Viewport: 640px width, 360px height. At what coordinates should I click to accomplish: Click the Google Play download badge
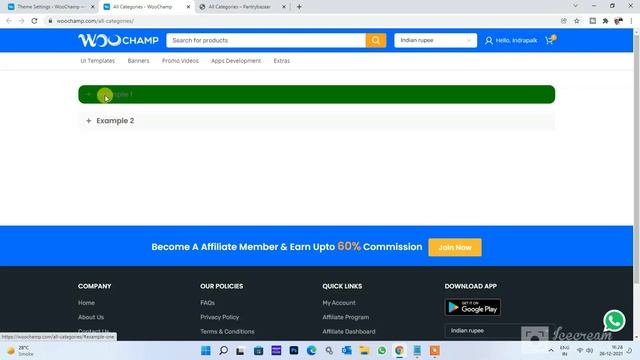(x=473, y=307)
